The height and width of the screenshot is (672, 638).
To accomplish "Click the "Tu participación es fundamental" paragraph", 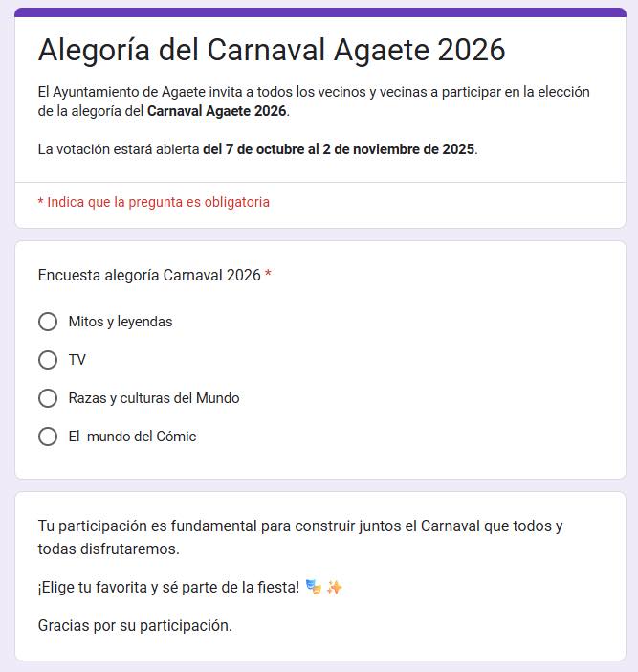I will coord(300,537).
